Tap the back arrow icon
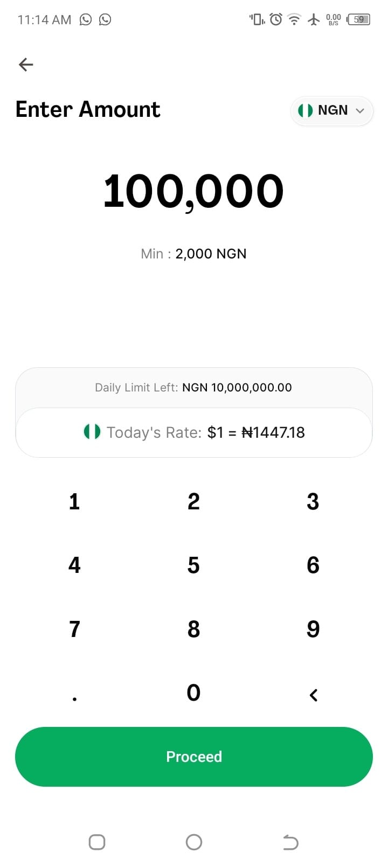Viewport: 388px width, 868px height. pyautogui.click(x=26, y=65)
